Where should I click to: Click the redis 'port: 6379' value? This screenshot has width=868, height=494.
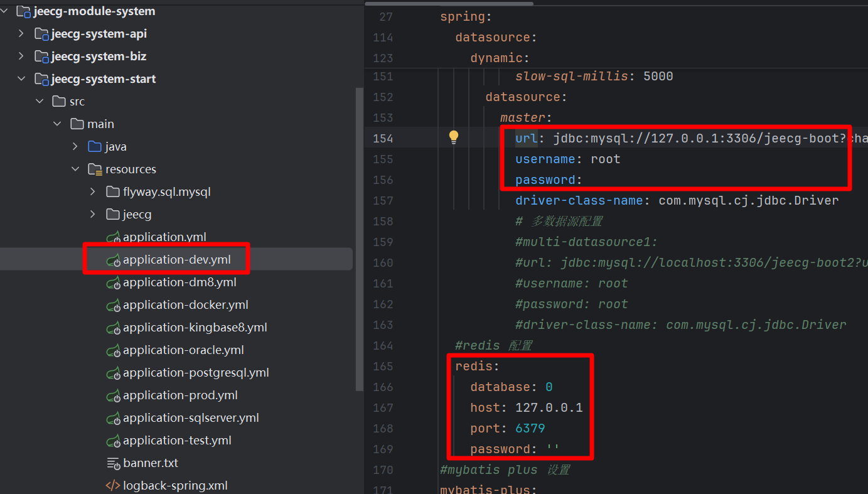[x=530, y=428]
